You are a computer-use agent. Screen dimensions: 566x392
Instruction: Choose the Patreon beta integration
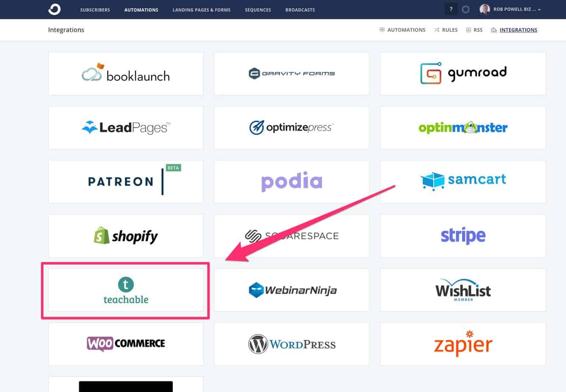(126, 182)
